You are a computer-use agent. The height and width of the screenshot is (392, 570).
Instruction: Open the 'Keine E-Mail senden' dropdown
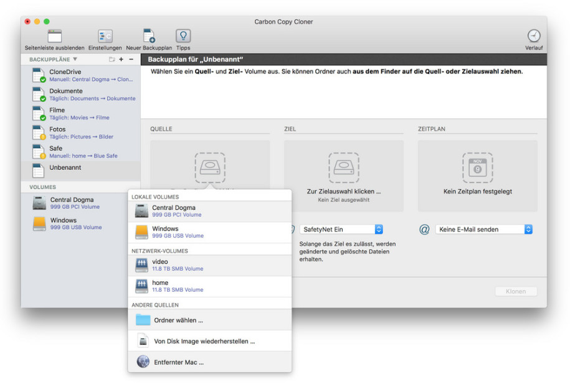pyautogui.click(x=484, y=230)
